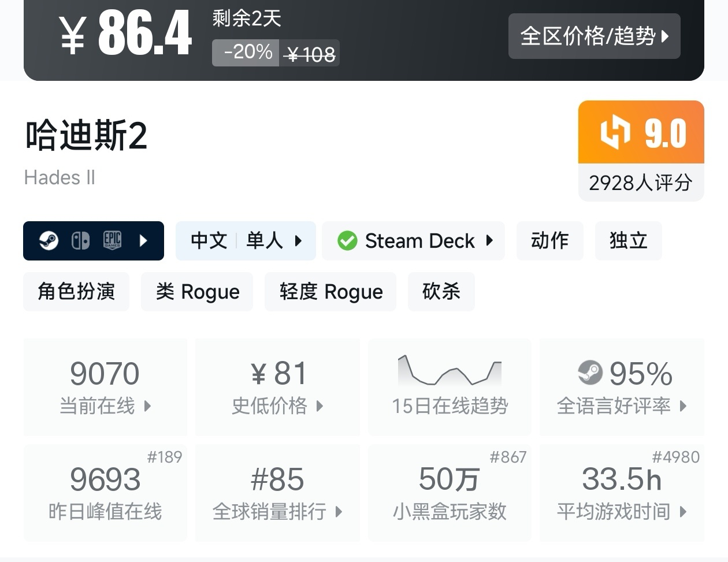This screenshot has height=562, width=728.
Task: Open the 史低价格 ¥81 stat card
Action: click(x=277, y=387)
